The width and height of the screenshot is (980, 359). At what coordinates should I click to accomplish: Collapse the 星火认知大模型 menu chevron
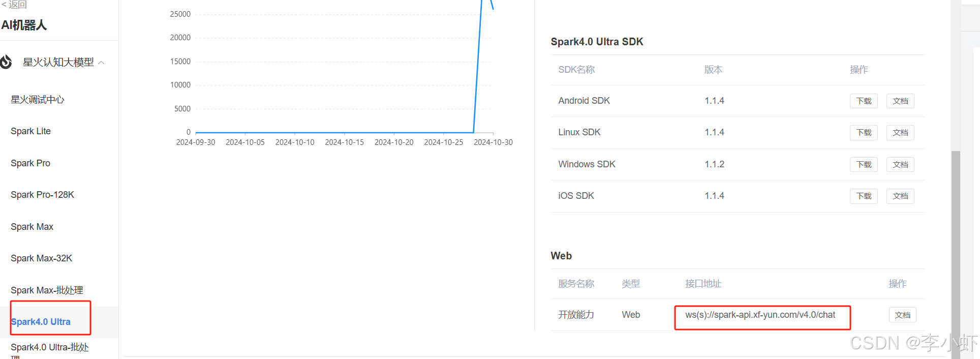pos(101,63)
